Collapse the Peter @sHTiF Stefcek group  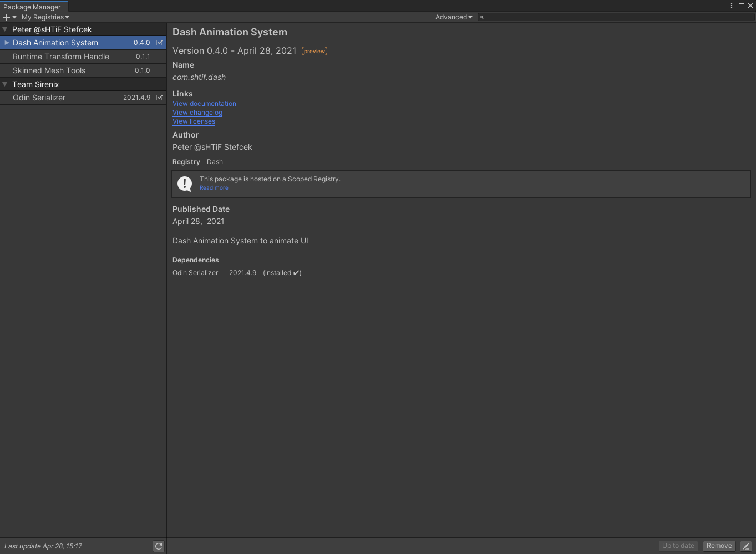click(x=5, y=29)
